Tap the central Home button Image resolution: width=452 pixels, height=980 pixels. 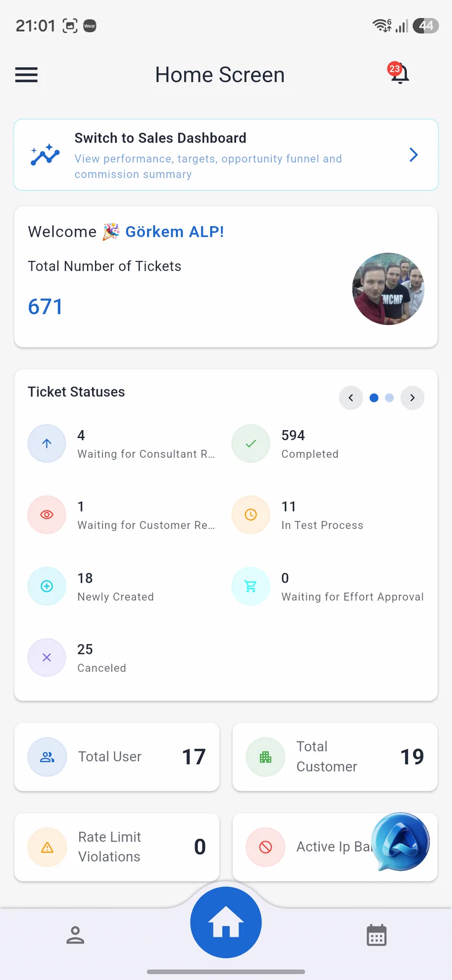(226, 922)
